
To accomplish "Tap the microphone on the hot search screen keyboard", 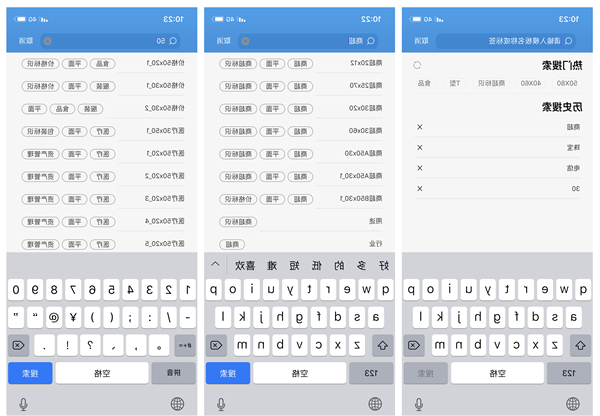I will (419, 404).
